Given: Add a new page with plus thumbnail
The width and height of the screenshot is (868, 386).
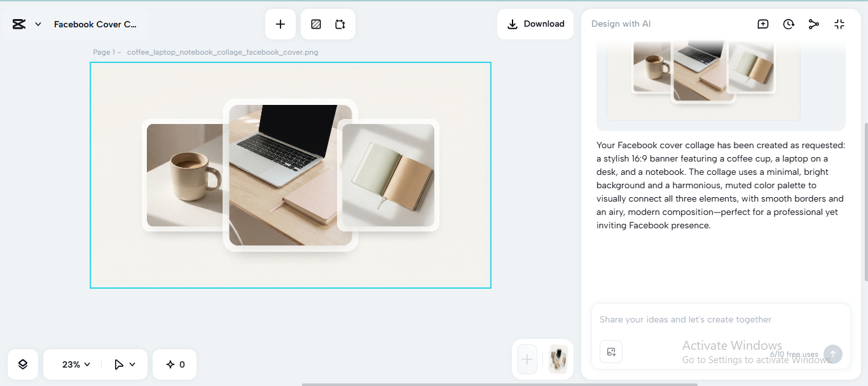Looking at the screenshot, I should [527, 359].
